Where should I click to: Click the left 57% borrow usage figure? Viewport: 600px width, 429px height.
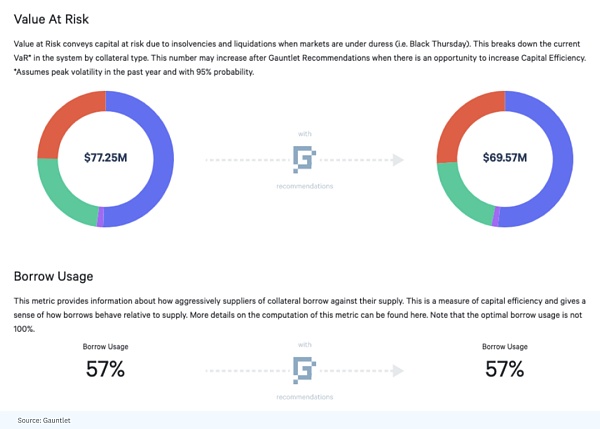point(105,369)
